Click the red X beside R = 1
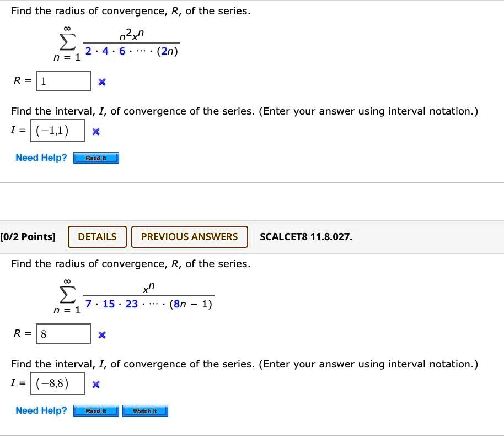 click(x=101, y=81)
